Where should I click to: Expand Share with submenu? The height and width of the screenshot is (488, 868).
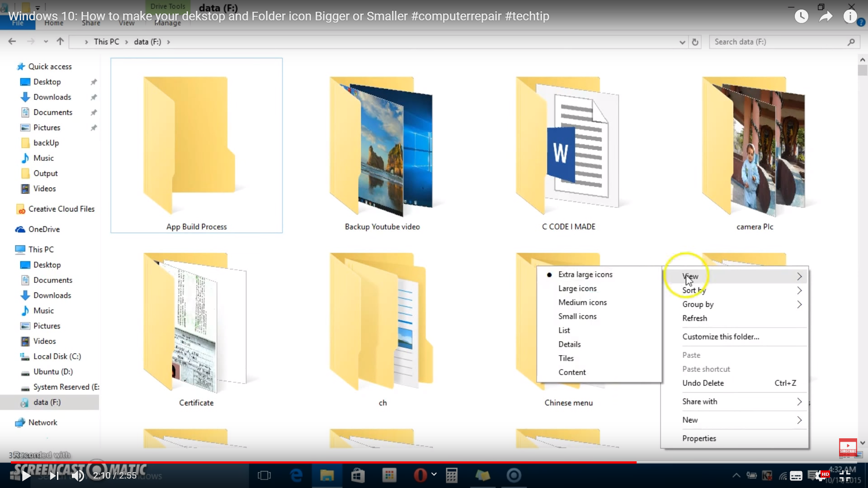(735, 402)
